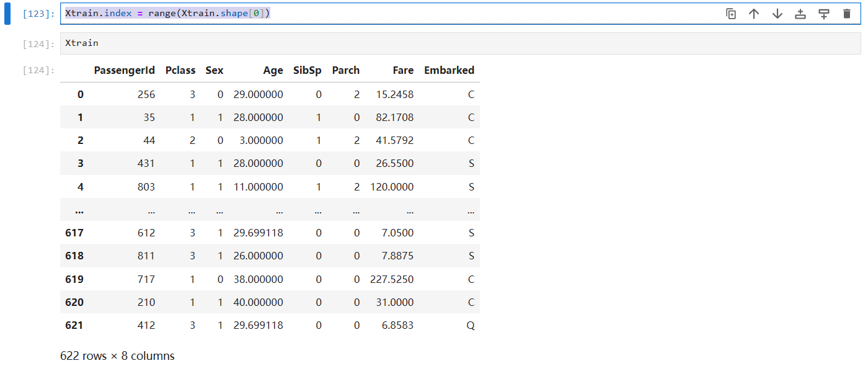Click the PassengerId column header
Viewport: 868px width, 376px height.
coord(125,70)
